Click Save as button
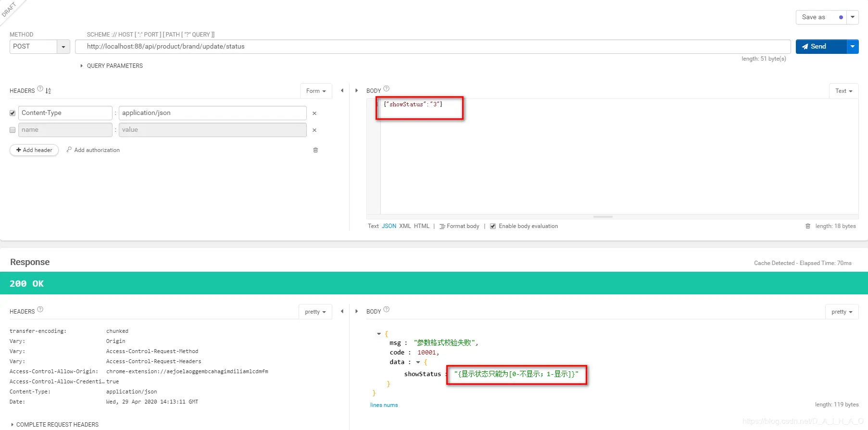Screen dimensions: 868x430 (x=821, y=17)
